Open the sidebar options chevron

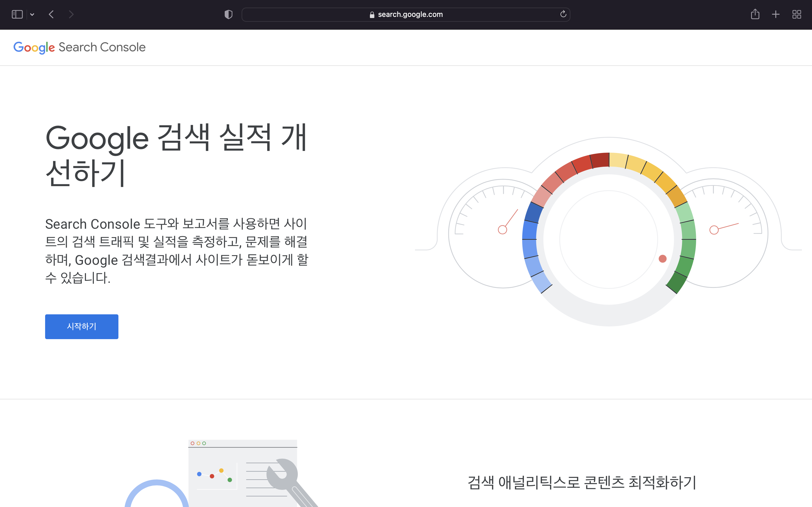pos(32,14)
